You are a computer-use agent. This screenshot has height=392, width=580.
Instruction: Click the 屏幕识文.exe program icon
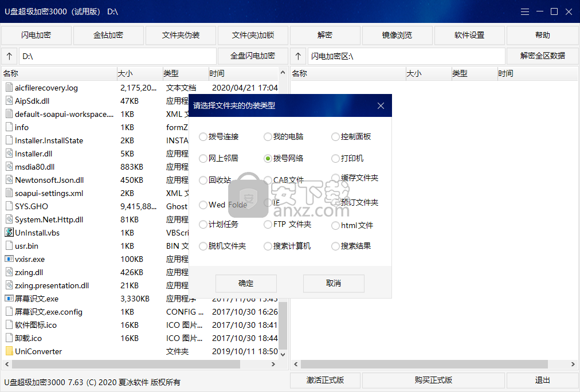[x=8, y=298]
